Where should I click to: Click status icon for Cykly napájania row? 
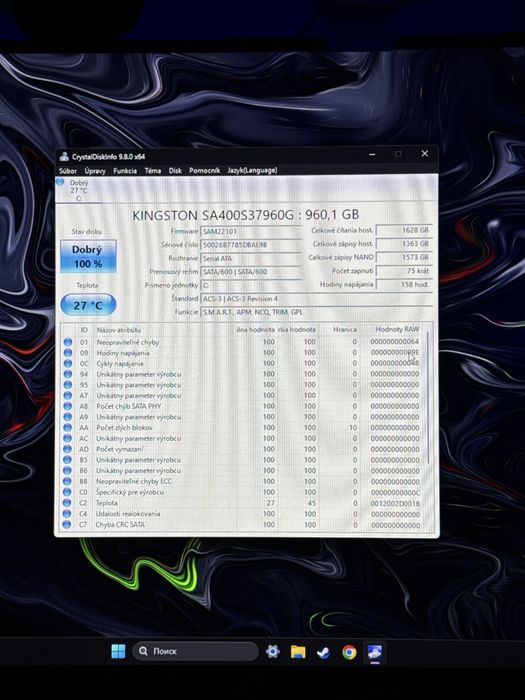pyautogui.click(x=68, y=364)
